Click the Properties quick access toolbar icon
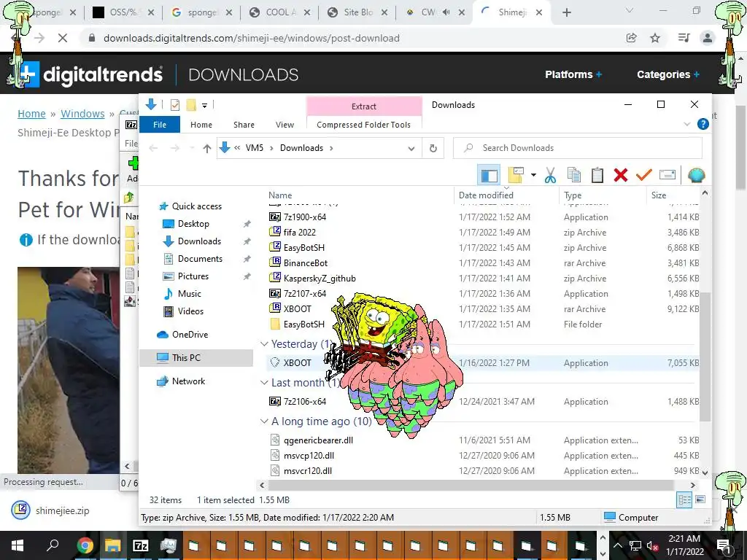Screen dimensions: 747x560 (175, 105)
